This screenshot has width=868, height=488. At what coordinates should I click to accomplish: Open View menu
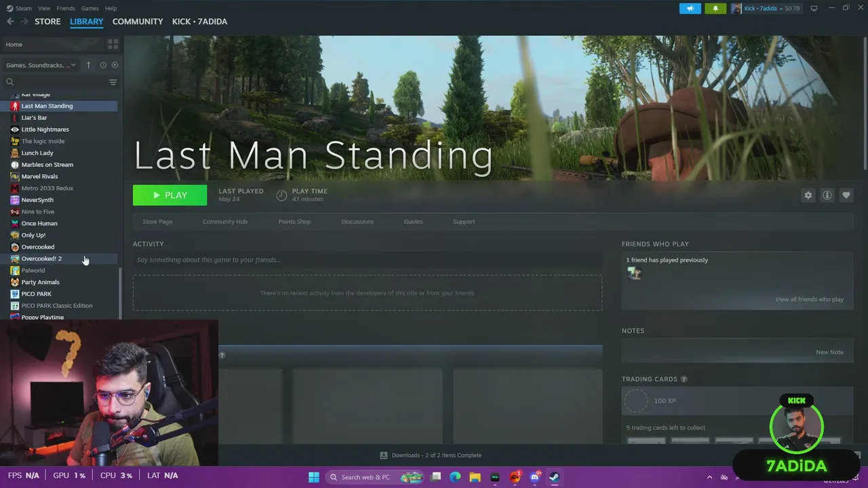point(44,8)
